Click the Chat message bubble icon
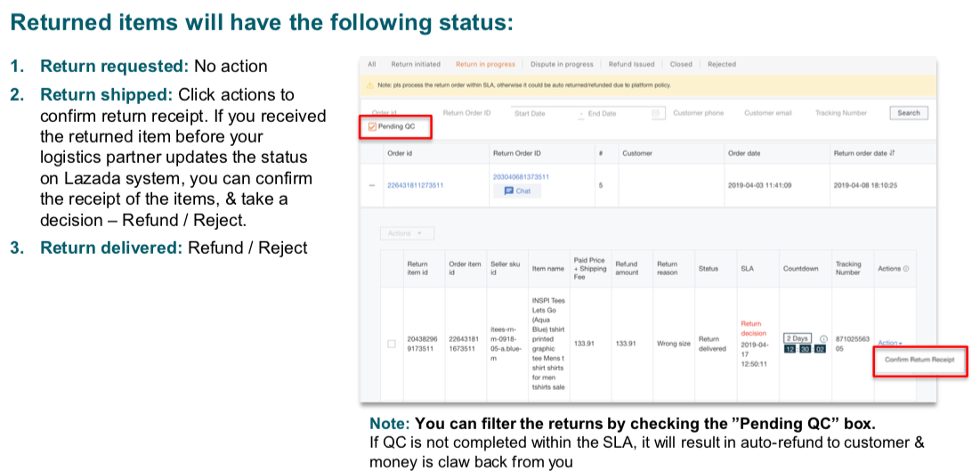This screenshot has width=980, height=471. click(x=509, y=191)
